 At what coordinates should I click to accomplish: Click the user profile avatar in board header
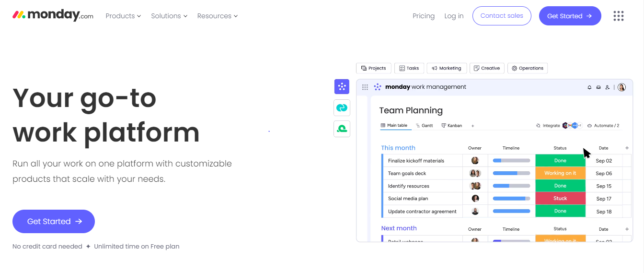tap(621, 87)
